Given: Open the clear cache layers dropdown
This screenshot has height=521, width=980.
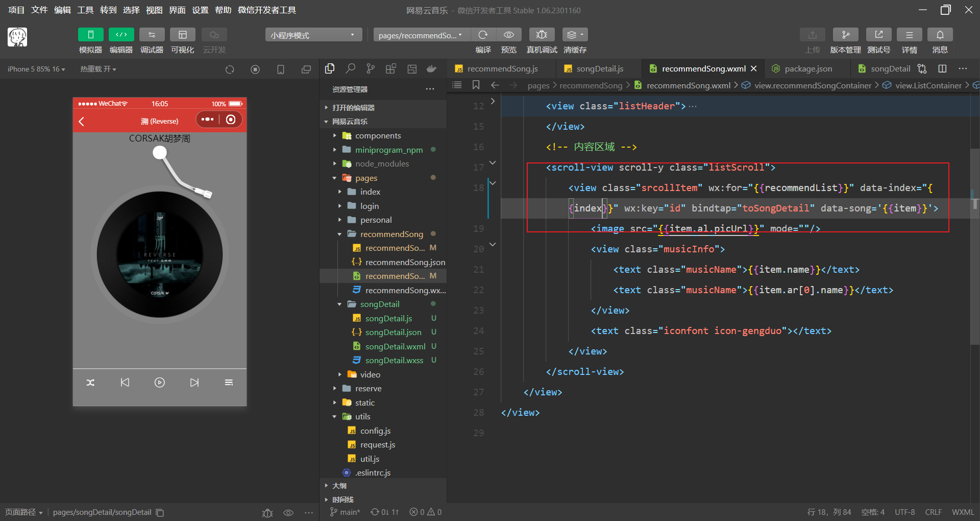Looking at the screenshot, I should tap(575, 35).
